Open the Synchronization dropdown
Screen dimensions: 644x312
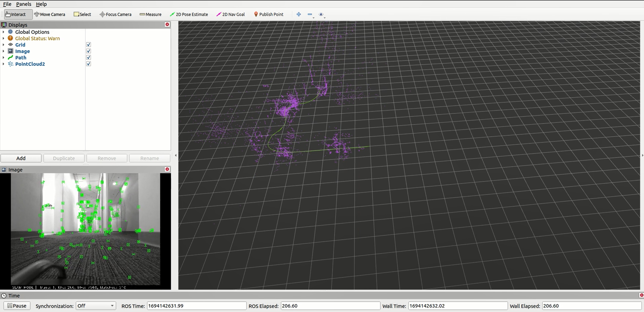coord(95,306)
